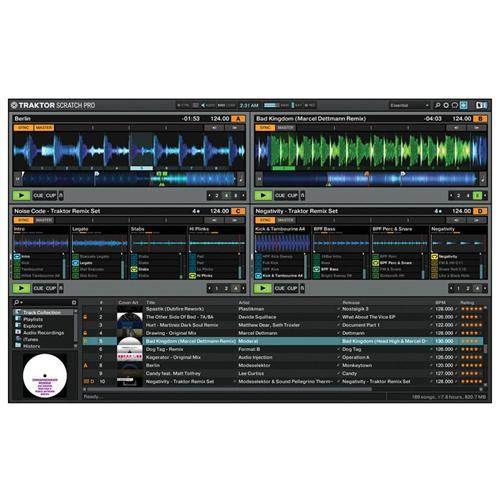Image resolution: width=500 pixels, height=500 pixels.
Task: Play Deck A
Action: coord(21,196)
